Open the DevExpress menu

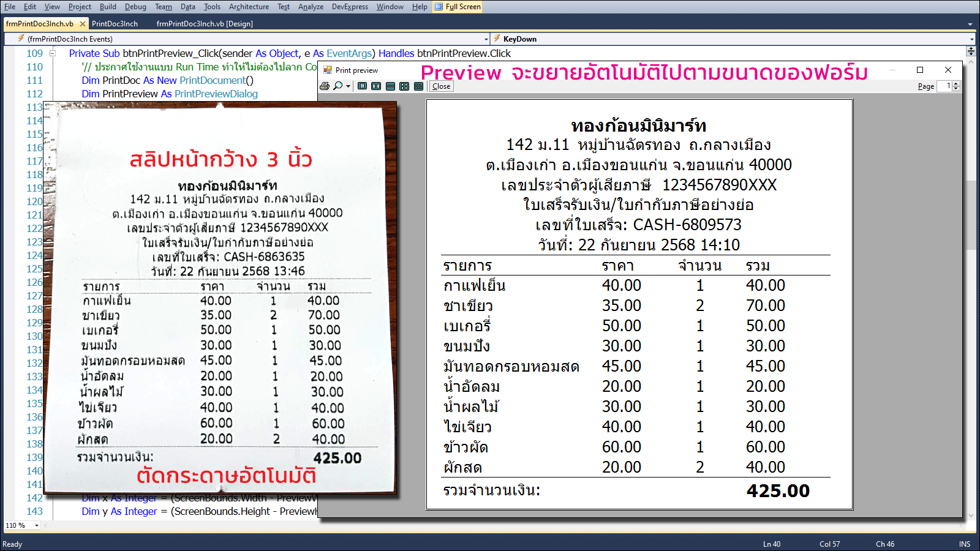[x=350, y=7]
